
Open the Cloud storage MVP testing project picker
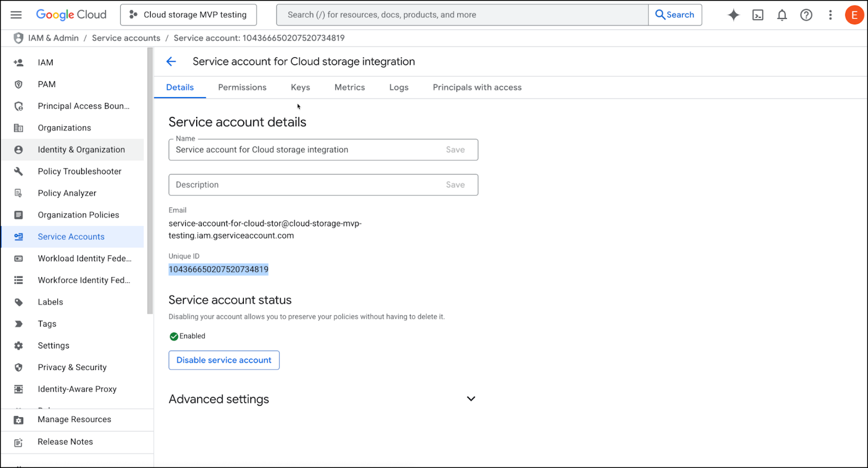tap(189, 15)
